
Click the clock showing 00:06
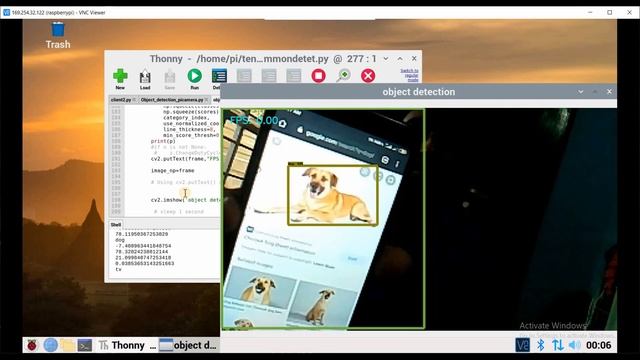[598, 345]
